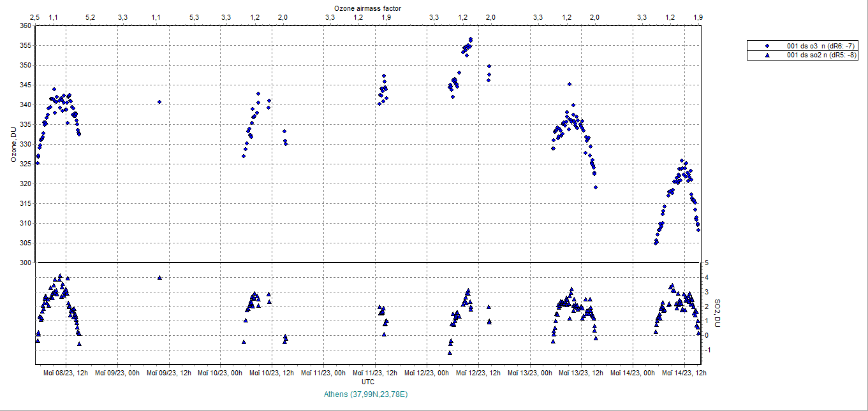
Task: Click the 'Mai 11/23, 00h' x-axis tick label
Action: pyautogui.click(x=323, y=373)
